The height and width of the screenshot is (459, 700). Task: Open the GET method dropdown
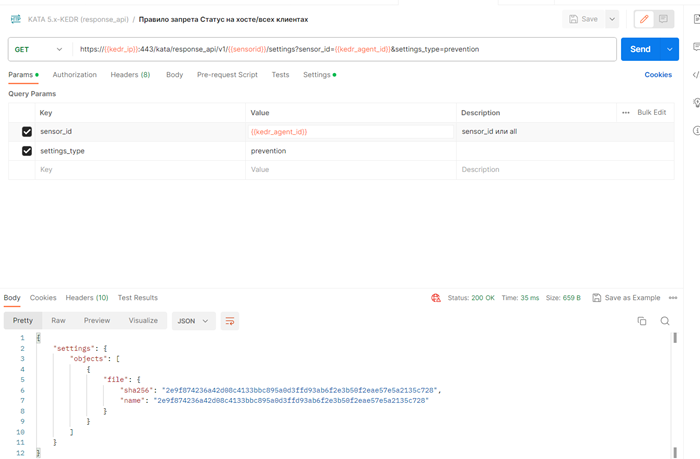pyautogui.click(x=38, y=49)
